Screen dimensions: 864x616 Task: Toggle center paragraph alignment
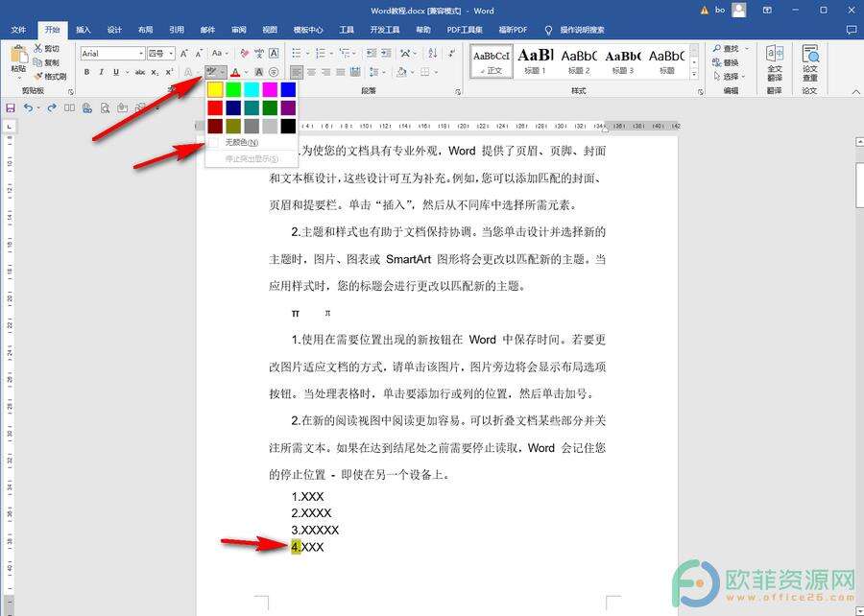(311, 72)
